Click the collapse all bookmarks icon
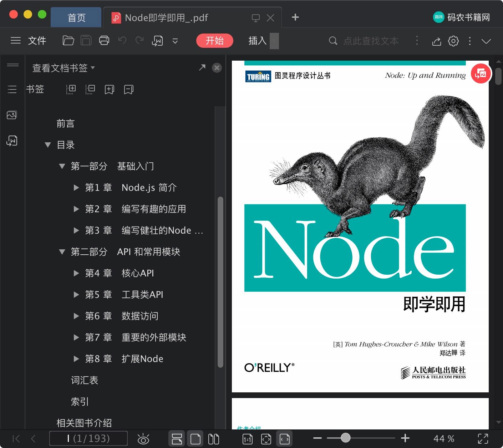Viewport: 503px width, 448px height. click(x=90, y=89)
